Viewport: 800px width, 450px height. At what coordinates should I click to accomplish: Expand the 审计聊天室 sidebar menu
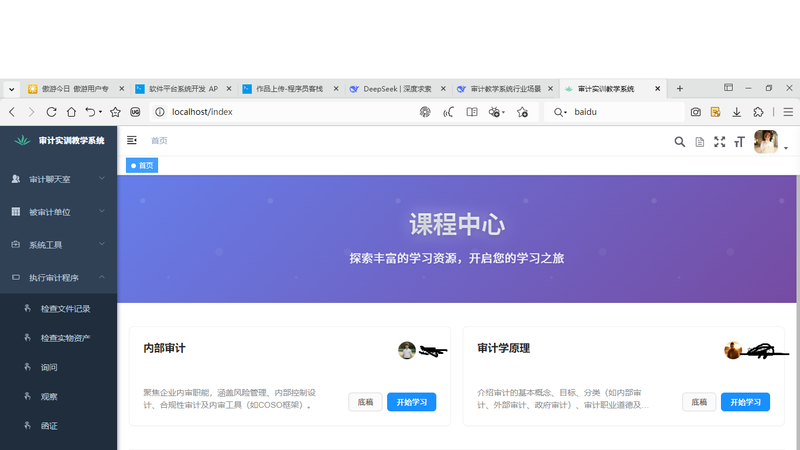point(58,179)
